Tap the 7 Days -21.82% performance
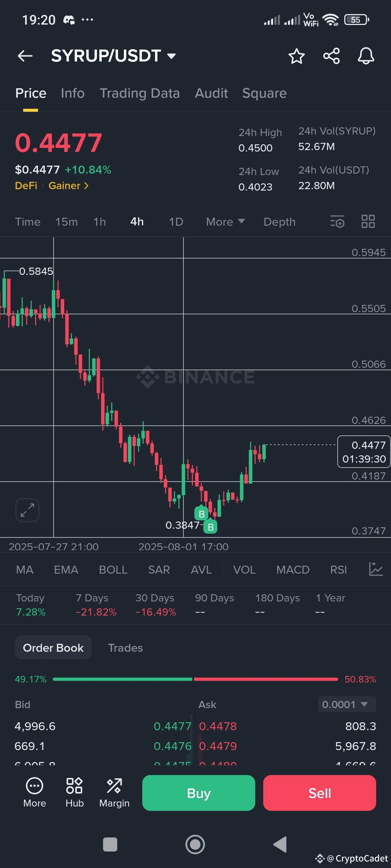 click(96, 605)
